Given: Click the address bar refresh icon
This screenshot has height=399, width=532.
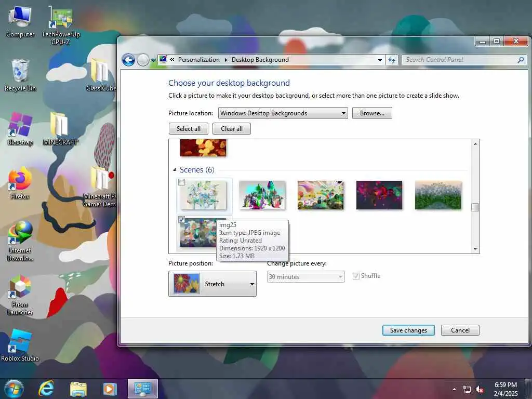Looking at the screenshot, I should pyautogui.click(x=392, y=60).
